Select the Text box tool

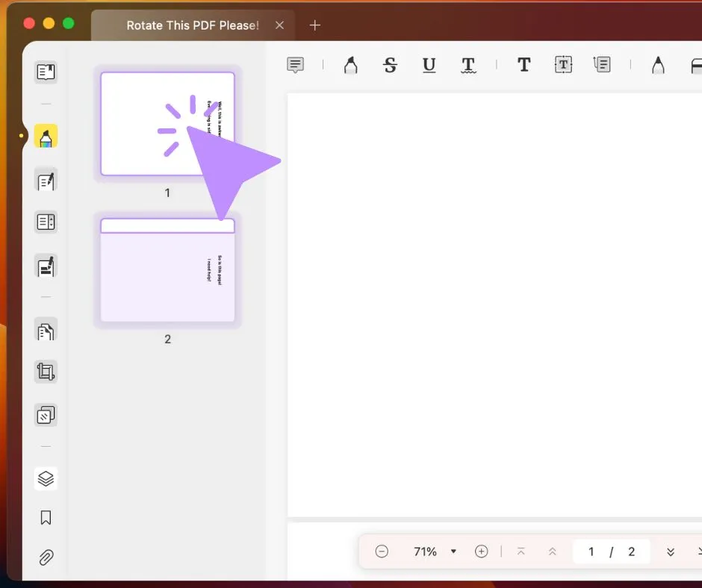563,64
